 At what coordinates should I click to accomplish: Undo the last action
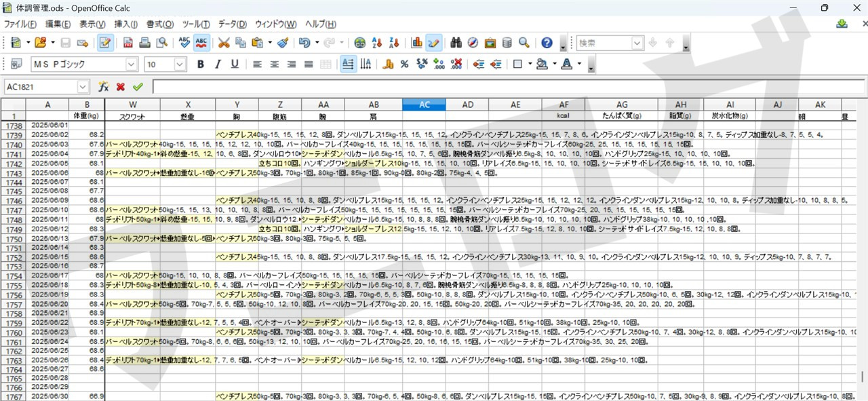(x=304, y=43)
